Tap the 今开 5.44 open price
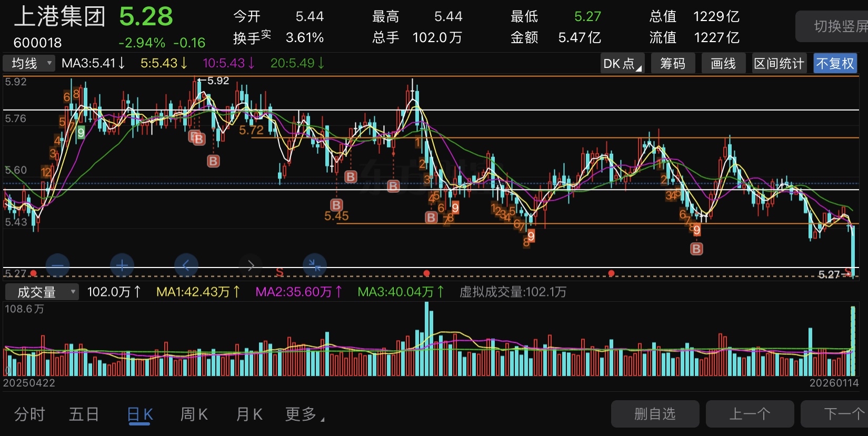This screenshot has height=436, width=868. (x=278, y=16)
